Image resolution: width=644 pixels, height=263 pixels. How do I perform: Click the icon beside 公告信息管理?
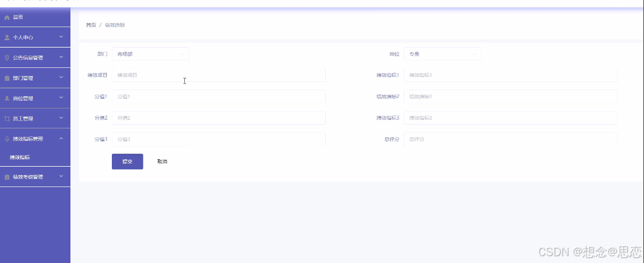pyautogui.click(x=7, y=58)
